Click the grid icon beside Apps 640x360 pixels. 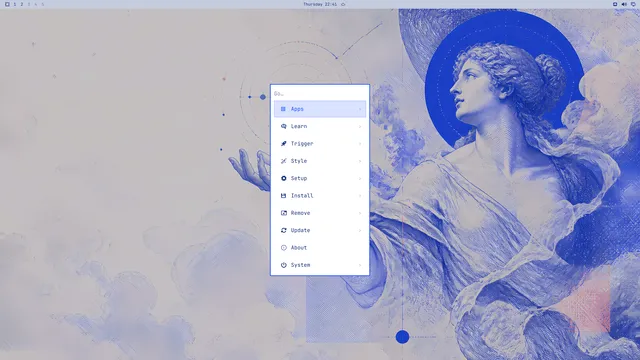coord(283,109)
